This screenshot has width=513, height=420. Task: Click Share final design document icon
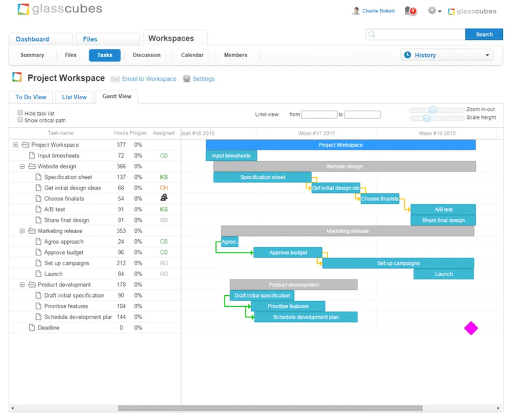click(x=38, y=220)
